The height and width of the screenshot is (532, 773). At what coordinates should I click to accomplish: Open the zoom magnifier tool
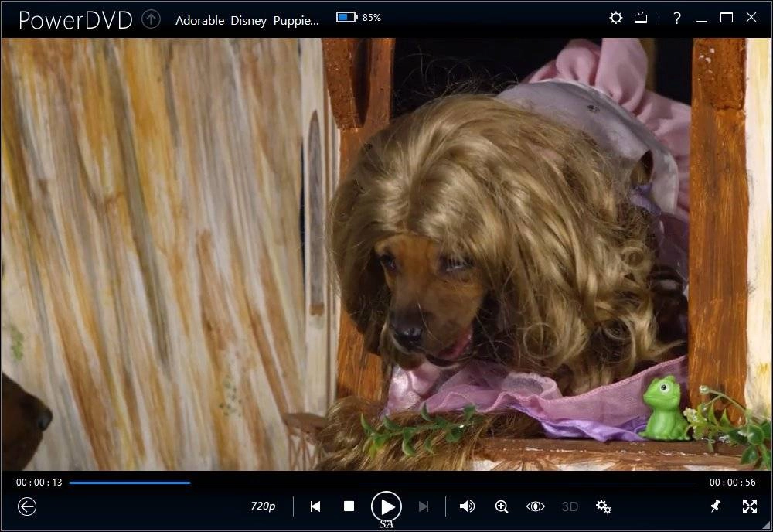pos(502,506)
